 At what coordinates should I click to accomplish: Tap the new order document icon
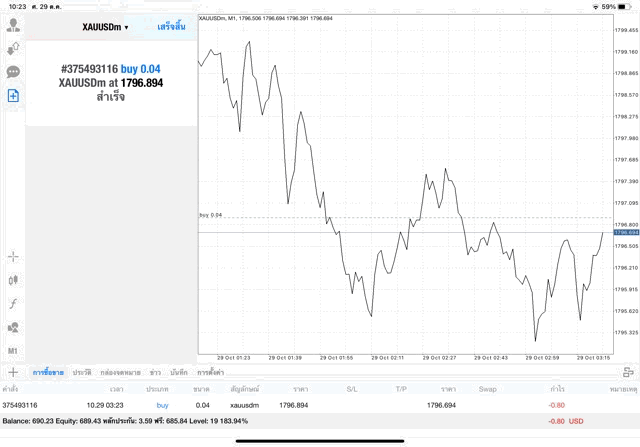point(14,96)
